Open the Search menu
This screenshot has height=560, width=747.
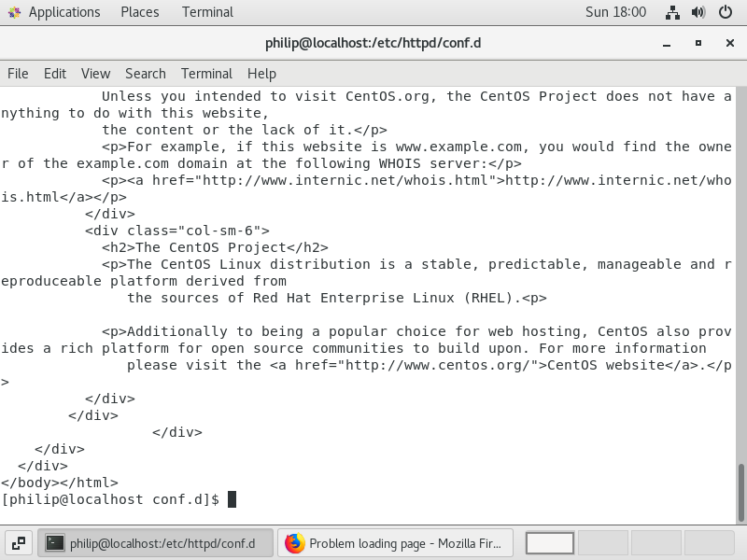click(146, 74)
